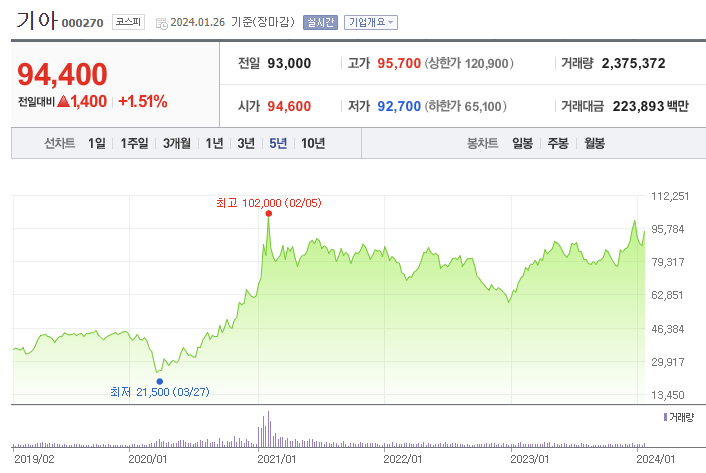Click the 112,251 y-axis label
Screen dimensions: 706x473
pos(670,196)
